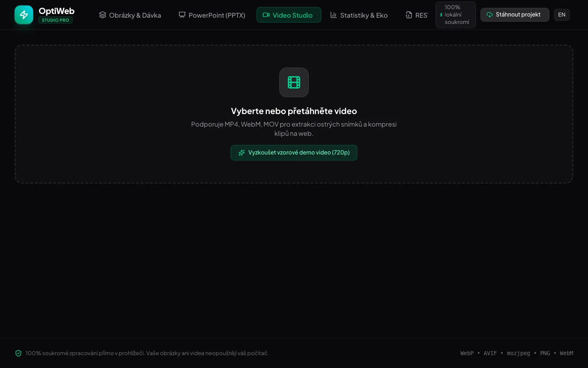588x368 pixels.
Task: Open the partially visible RES tab
Action: pyautogui.click(x=417, y=15)
